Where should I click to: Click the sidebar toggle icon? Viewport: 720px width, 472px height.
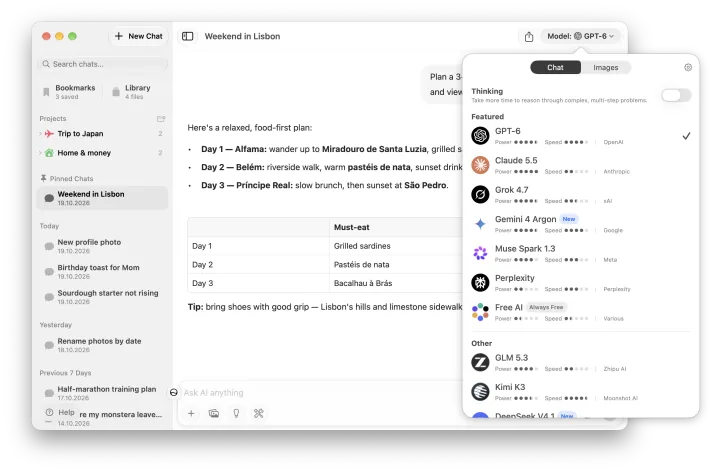187,36
